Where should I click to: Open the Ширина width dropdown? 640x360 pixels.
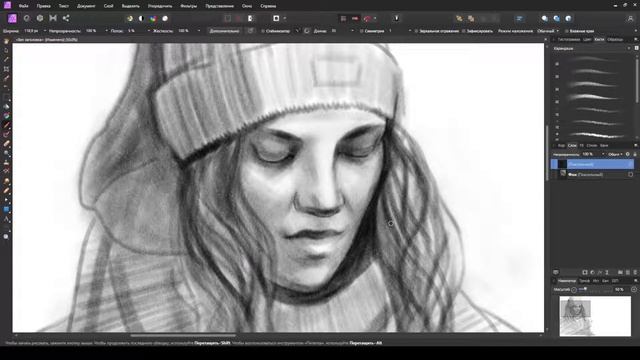click(x=45, y=31)
